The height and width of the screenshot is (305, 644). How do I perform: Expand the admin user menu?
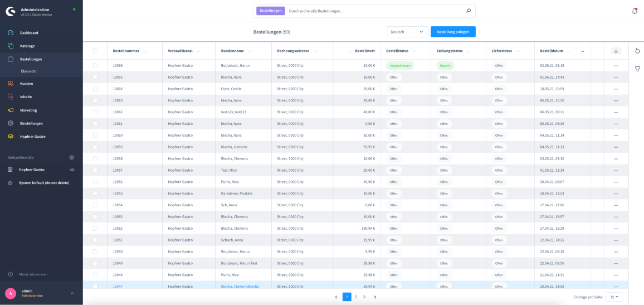pyautogui.click(x=72, y=293)
